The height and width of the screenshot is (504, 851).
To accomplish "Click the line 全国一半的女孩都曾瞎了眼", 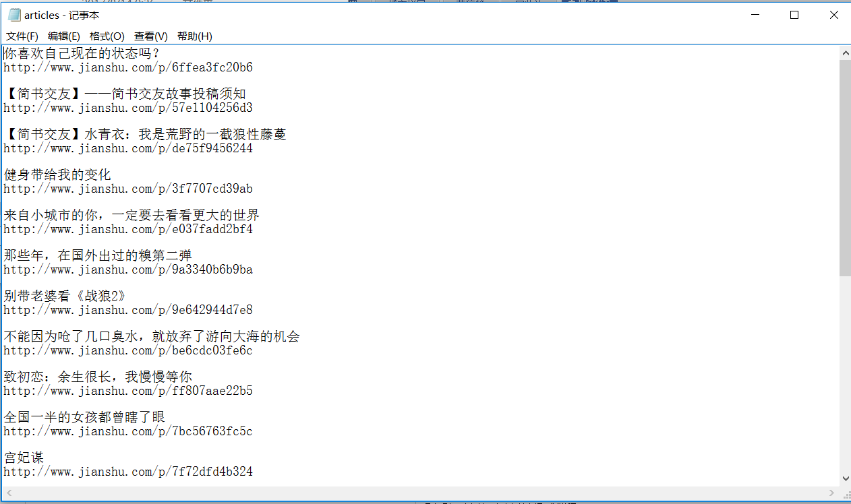I will [84, 418].
